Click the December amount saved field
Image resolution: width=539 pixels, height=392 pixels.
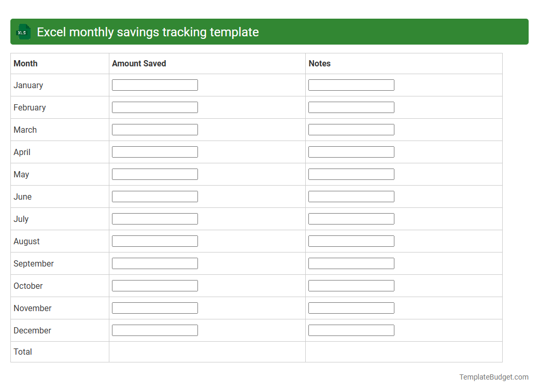[154, 330]
